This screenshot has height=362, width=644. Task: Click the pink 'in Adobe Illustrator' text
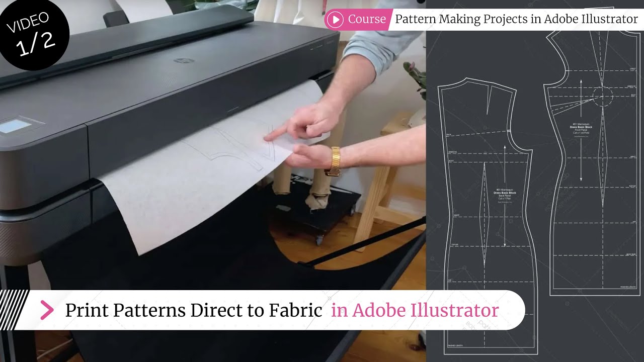(x=415, y=310)
